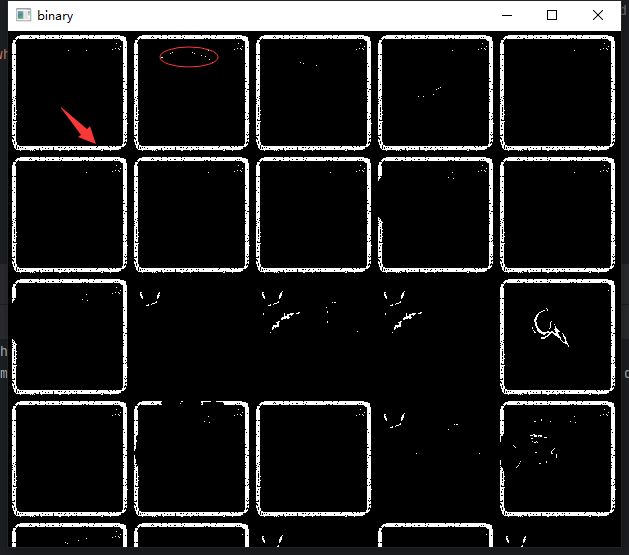Close the binary window

click(598, 15)
